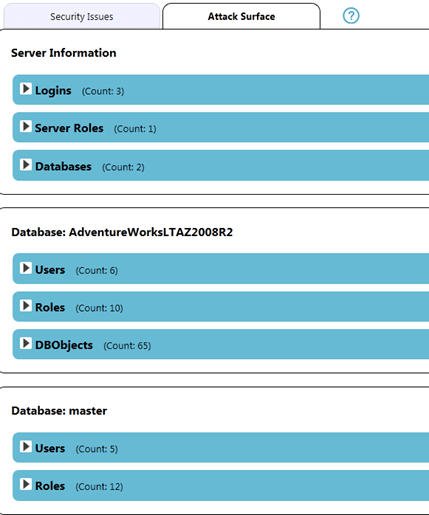This screenshot has width=429, height=515.
Task: Click the Users (Count: 6) text
Action: [97, 270]
